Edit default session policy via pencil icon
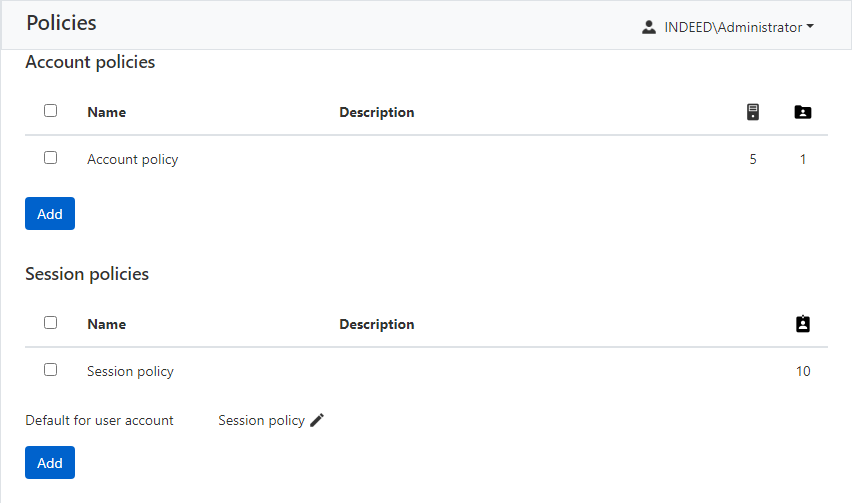This screenshot has height=503, width=852. pyautogui.click(x=317, y=420)
